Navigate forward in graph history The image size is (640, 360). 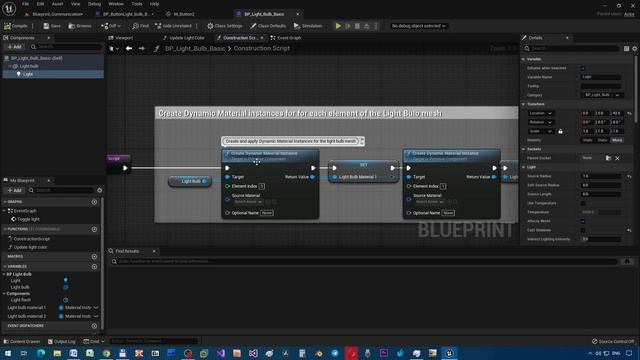(x=141, y=48)
